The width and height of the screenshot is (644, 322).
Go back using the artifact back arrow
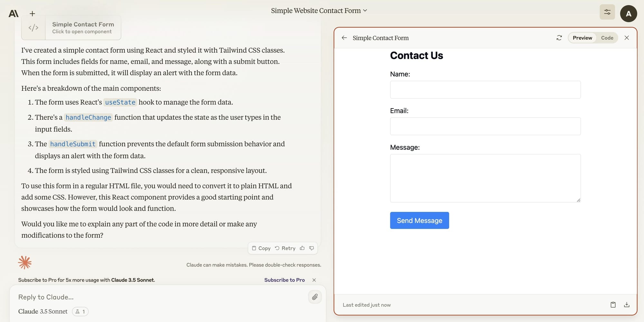click(344, 38)
